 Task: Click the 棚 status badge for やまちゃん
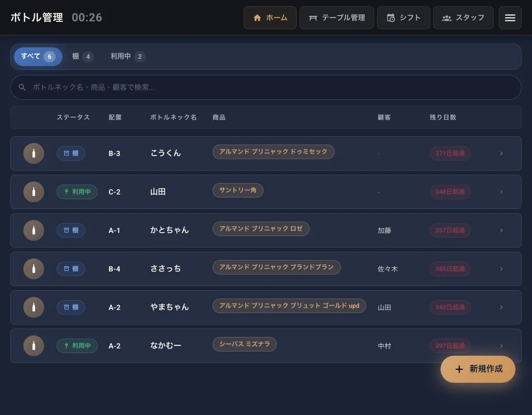71,307
